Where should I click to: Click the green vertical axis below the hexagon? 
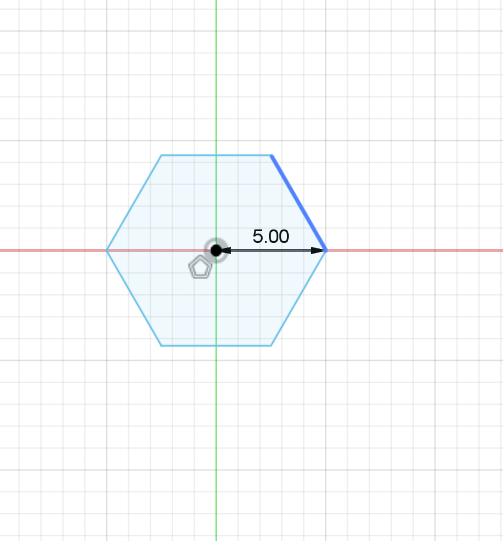click(x=216, y=443)
